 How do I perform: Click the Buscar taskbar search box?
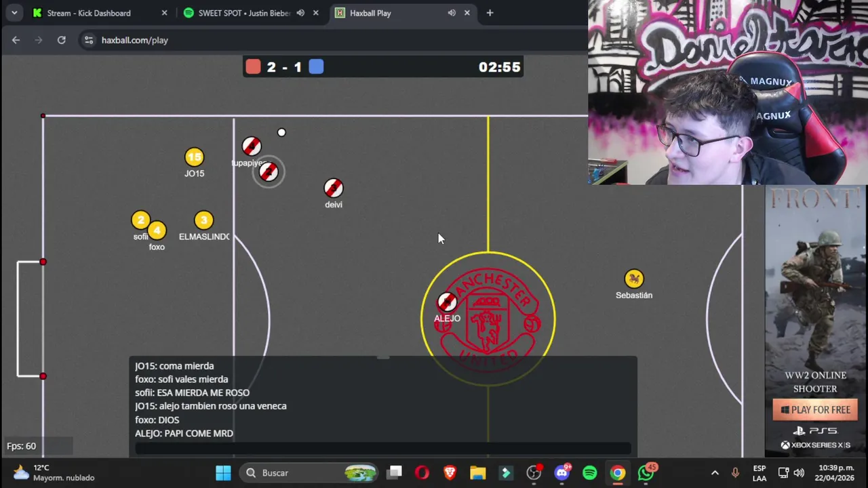coord(310,472)
